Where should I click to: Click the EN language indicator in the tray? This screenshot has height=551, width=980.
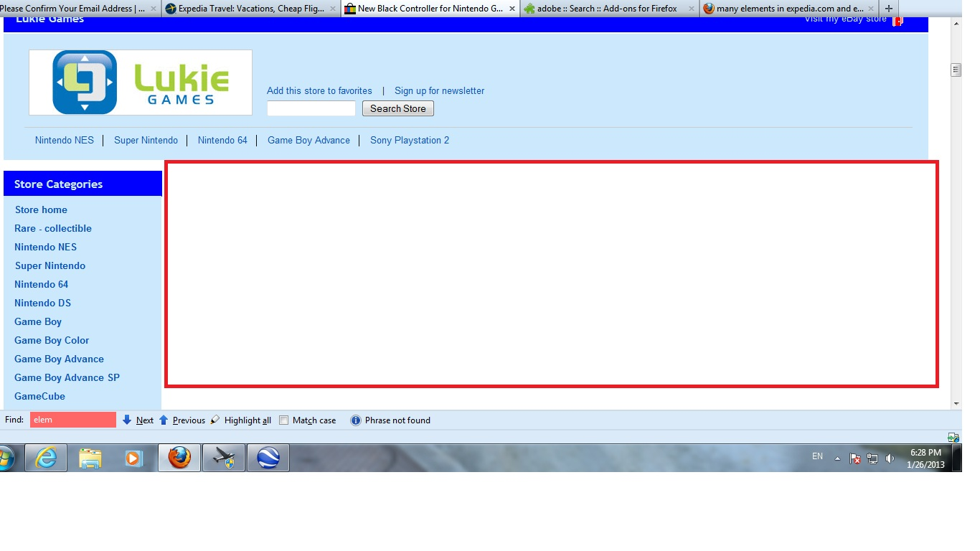point(817,456)
